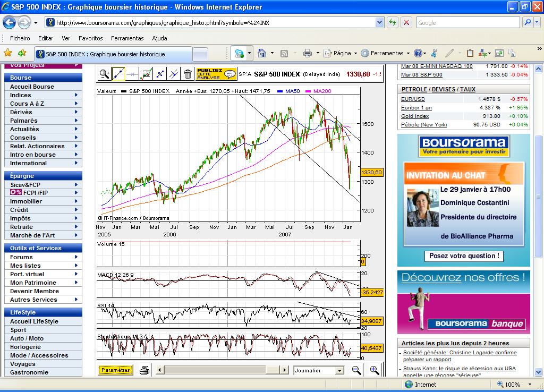
Task: Open the Editar menu
Action: pos(46,38)
